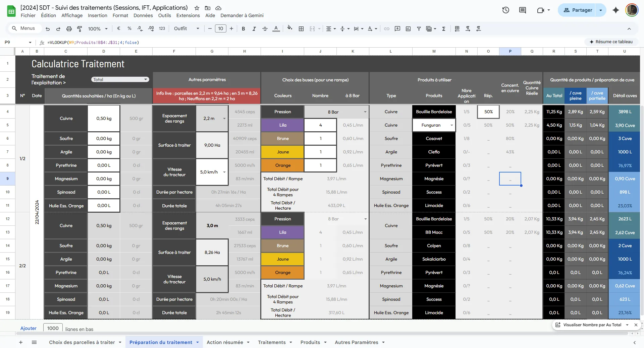644x348 pixels.
Task: Insert a chart using the toolbar icon
Action: (408, 29)
